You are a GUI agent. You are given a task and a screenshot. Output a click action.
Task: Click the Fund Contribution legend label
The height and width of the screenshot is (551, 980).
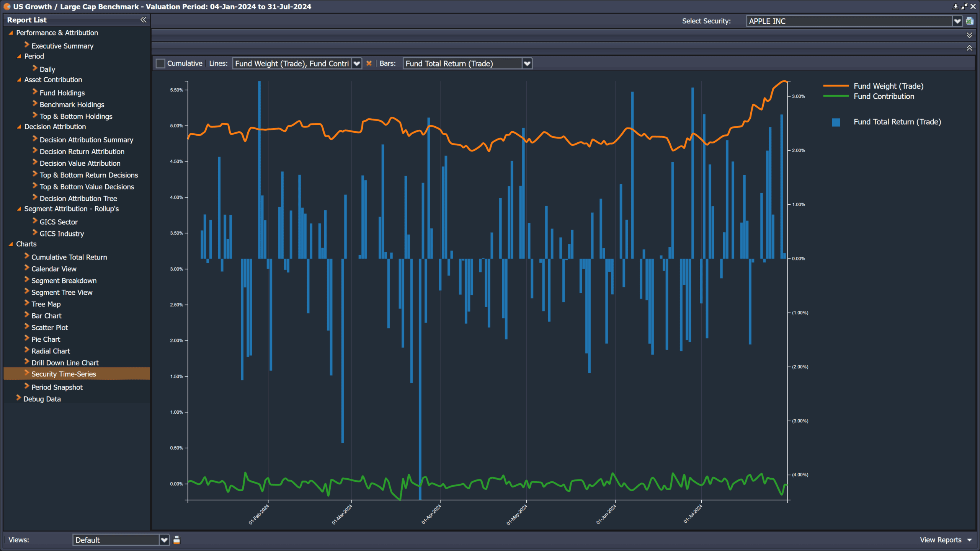(x=884, y=96)
